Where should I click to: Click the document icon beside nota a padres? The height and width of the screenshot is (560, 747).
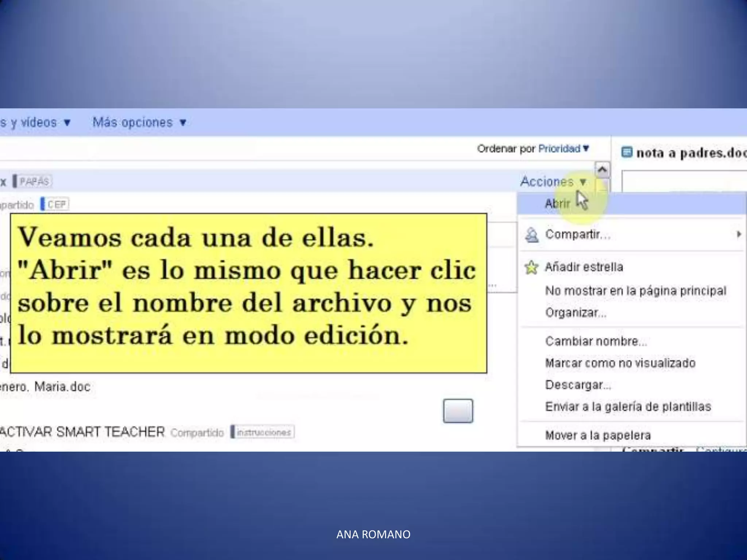(627, 152)
